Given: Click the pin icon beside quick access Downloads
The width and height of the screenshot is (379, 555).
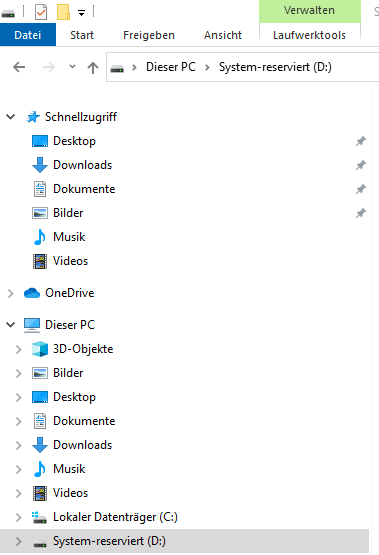Looking at the screenshot, I should click(x=361, y=165).
